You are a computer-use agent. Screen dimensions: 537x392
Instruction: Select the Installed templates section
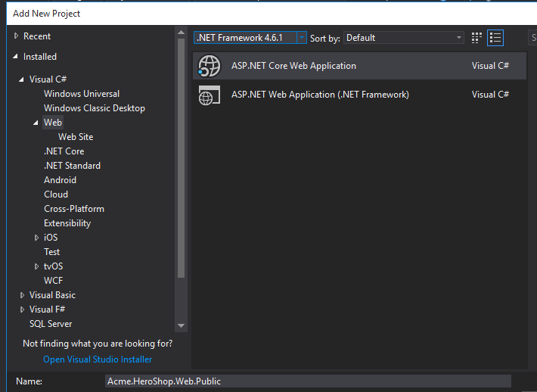40,57
